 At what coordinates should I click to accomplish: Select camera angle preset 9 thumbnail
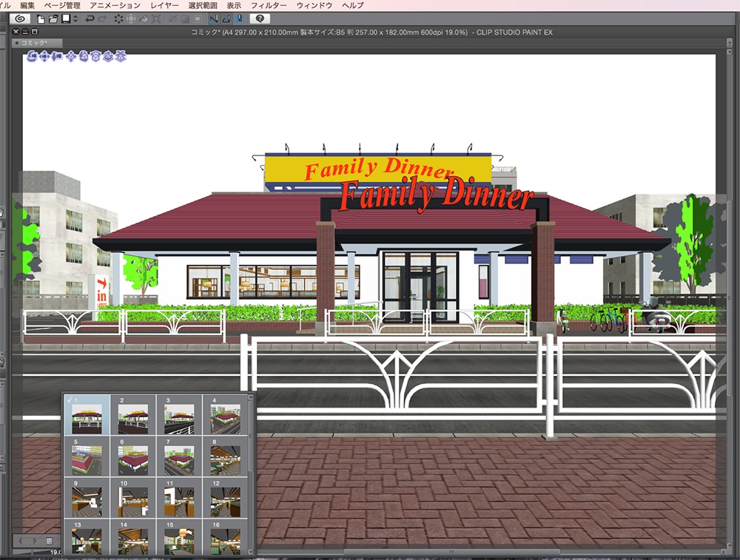87,498
